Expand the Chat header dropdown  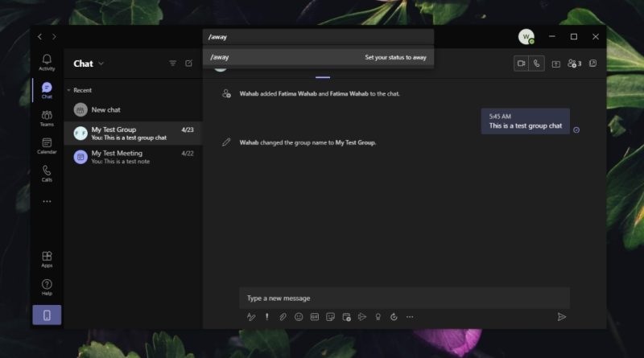tap(101, 64)
